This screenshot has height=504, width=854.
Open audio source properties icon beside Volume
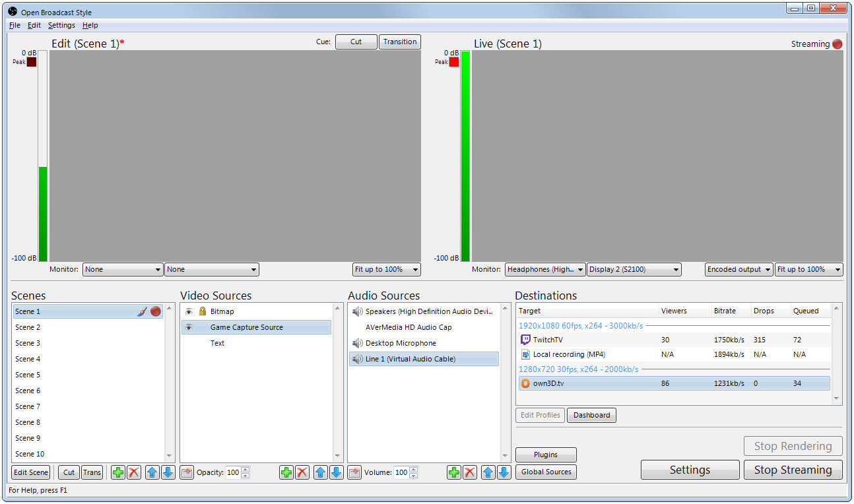coord(354,472)
